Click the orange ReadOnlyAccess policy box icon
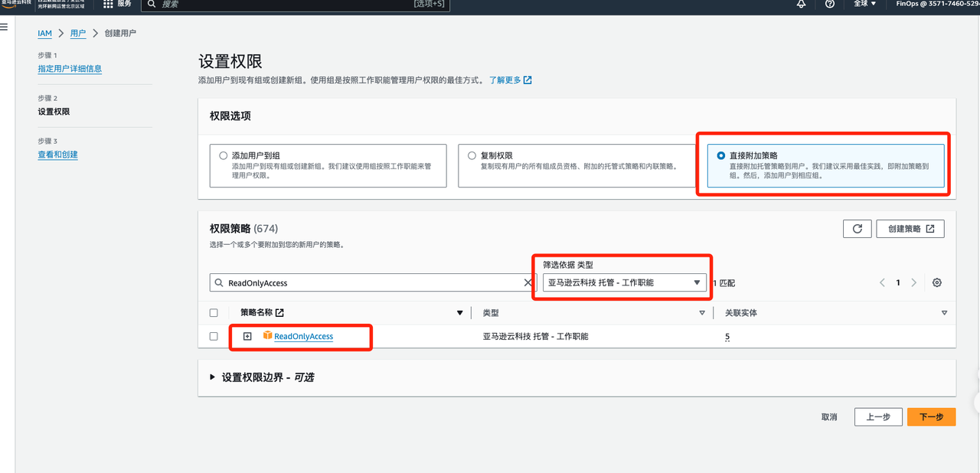The height and width of the screenshot is (473, 980). 267,335
